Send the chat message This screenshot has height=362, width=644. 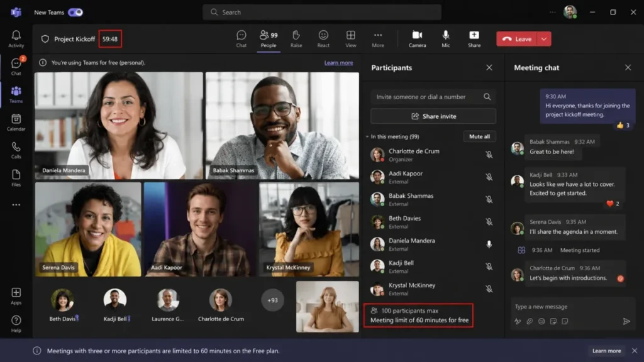tap(626, 321)
